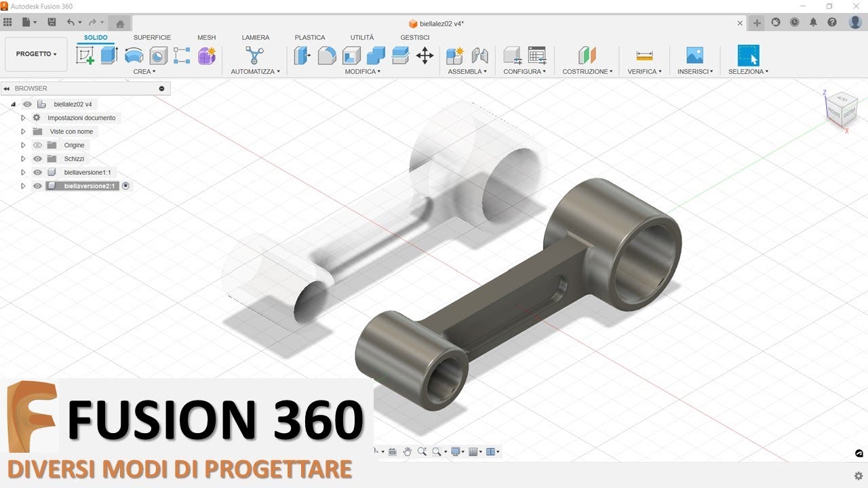
Task: Select the Extrude tool
Action: tap(109, 56)
